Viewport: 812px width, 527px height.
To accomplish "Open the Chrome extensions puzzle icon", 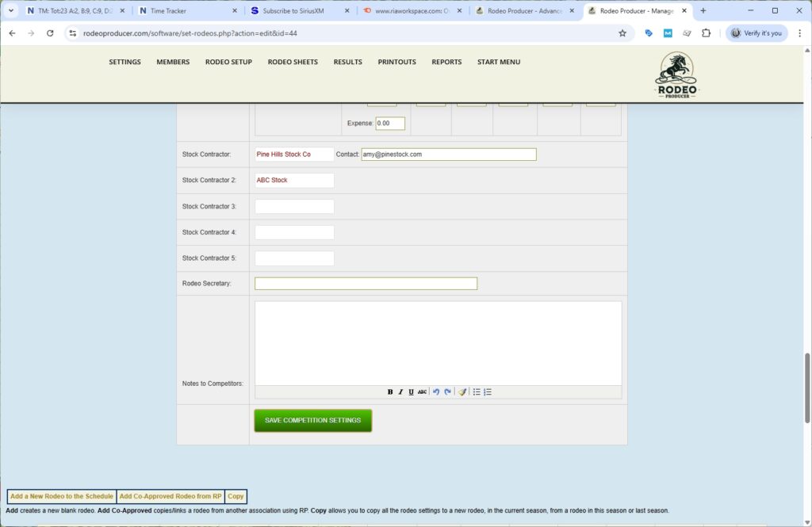I will [x=706, y=33].
